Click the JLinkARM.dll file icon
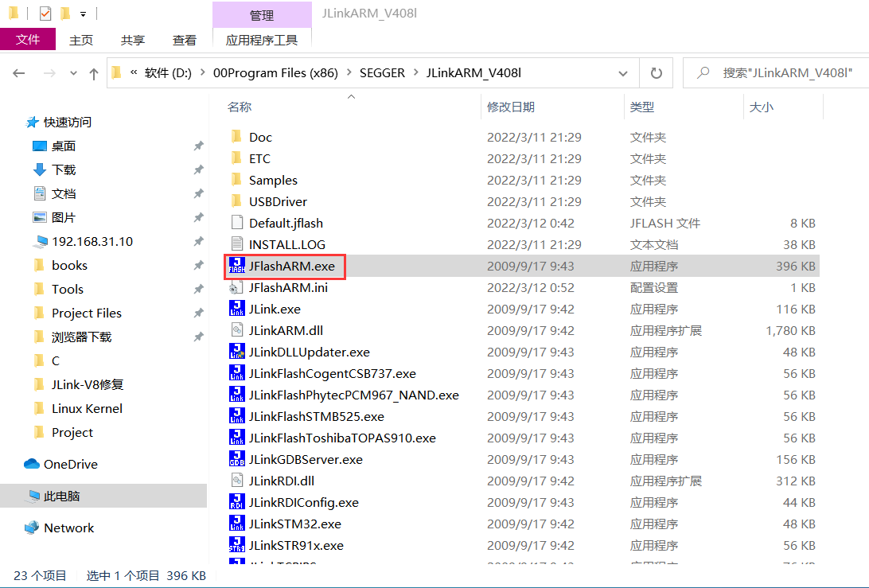This screenshot has width=869, height=588. (x=236, y=330)
